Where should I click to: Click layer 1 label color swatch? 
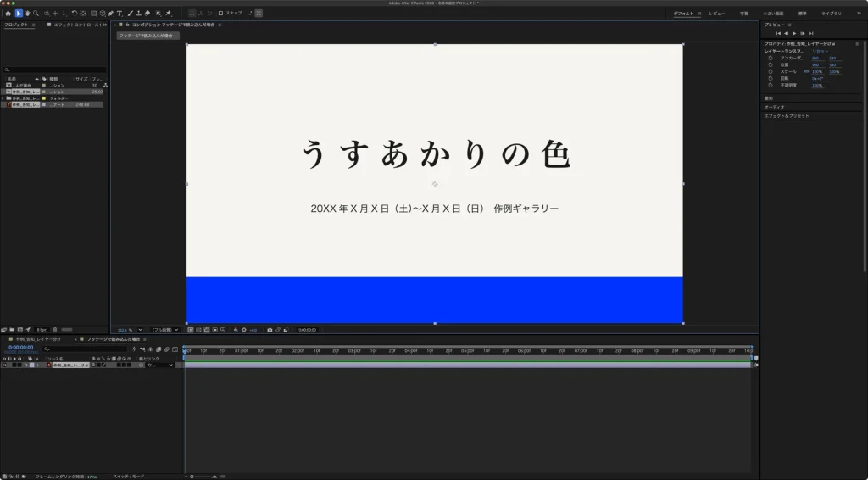pos(31,366)
